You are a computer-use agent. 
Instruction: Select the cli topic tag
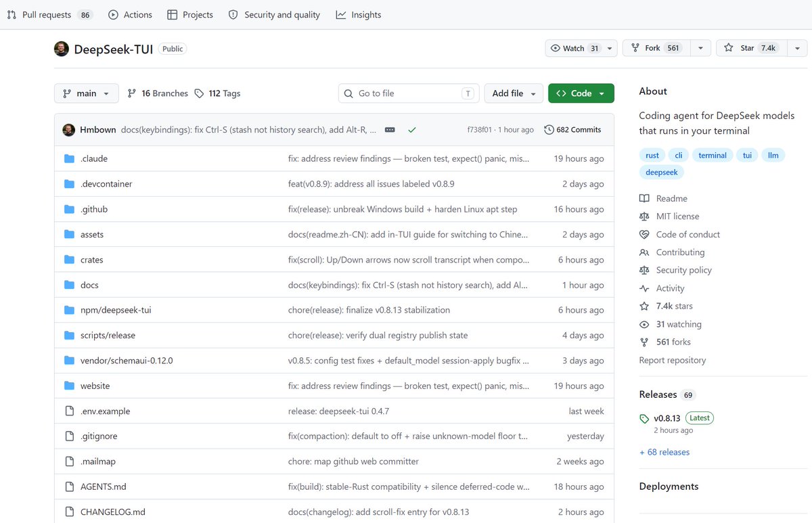coord(679,155)
